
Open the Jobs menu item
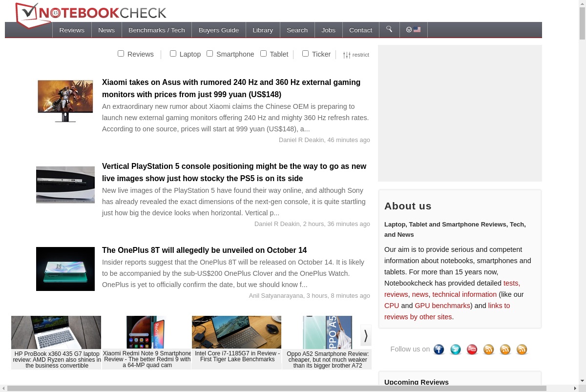[329, 30]
